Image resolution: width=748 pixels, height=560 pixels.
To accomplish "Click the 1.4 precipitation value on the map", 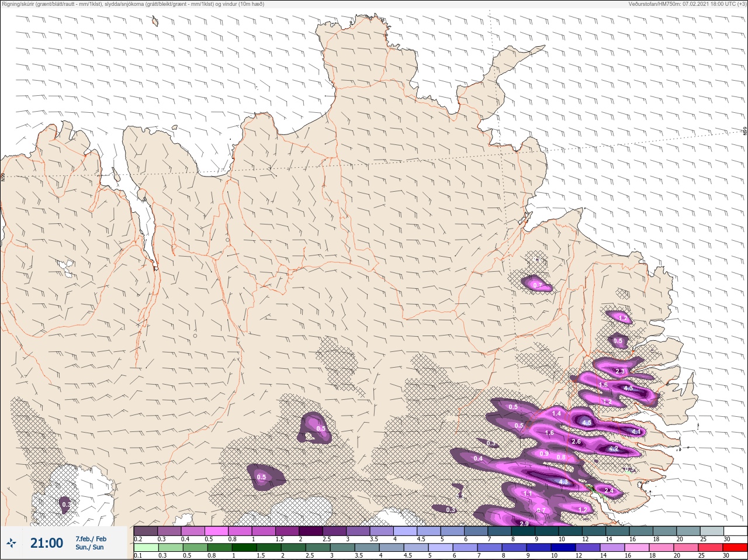I will (x=556, y=413).
